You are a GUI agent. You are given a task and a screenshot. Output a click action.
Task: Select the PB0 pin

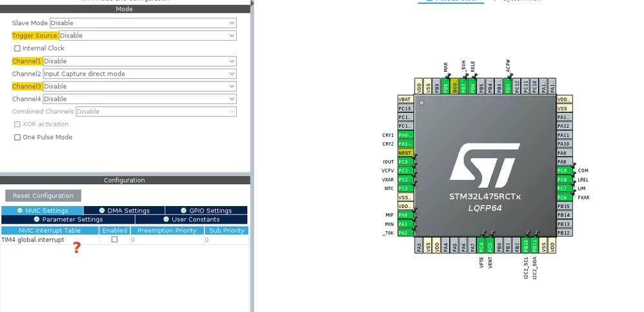coord(499,245)
